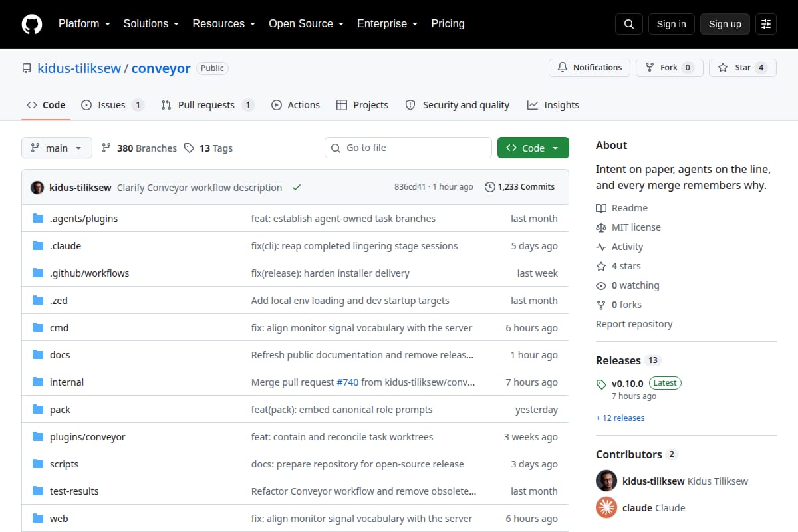The height and width of the screenshot is (532, 798).
Task: Click the Sign up button
Action: pyautogui.click(x=725, y=24)
